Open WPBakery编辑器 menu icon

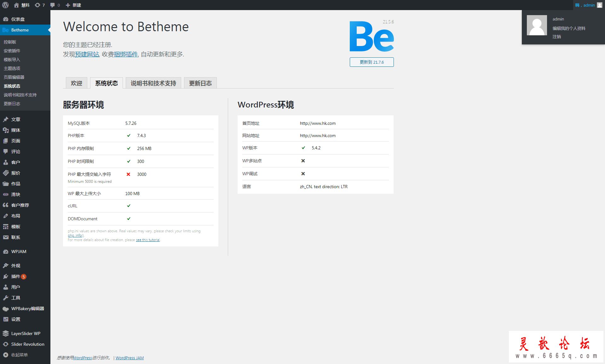6,309
